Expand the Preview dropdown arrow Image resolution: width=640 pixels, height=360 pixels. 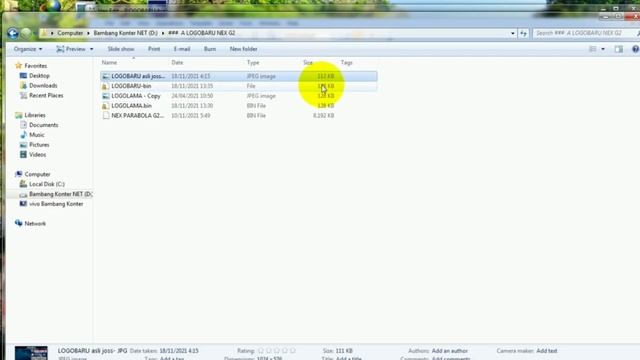[91, 49]
